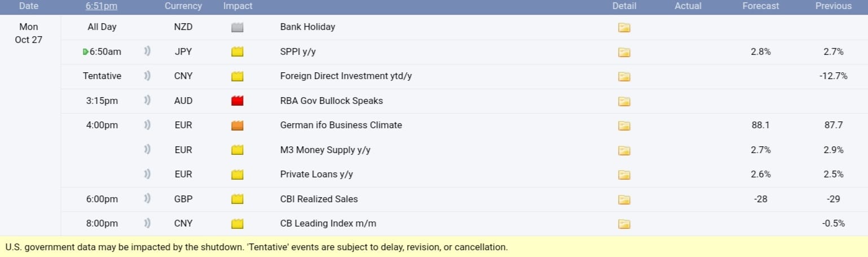Click the Mon Oct 27 date cell
The image size is (868, 257).
coord(29,33)
